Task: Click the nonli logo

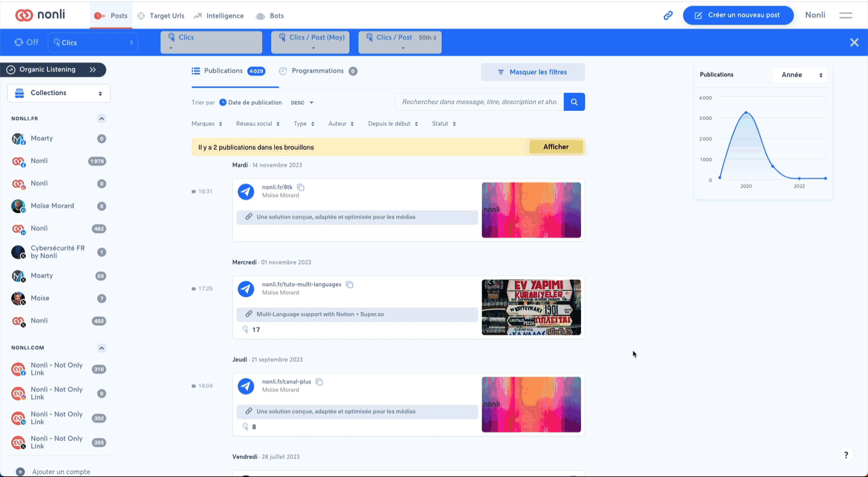Action: pyautogui.click(x=40, y=15)
